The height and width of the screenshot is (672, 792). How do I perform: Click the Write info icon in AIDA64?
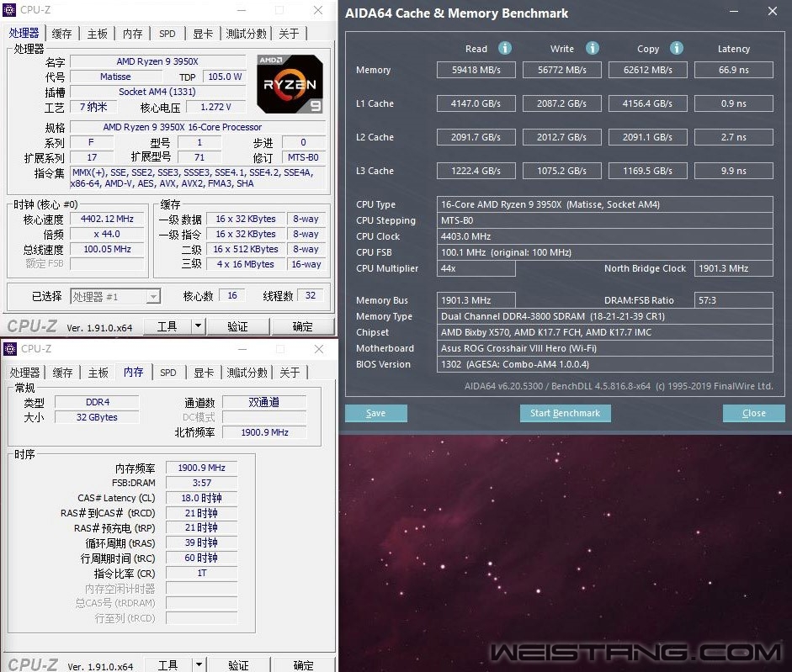tap(592, 48)
